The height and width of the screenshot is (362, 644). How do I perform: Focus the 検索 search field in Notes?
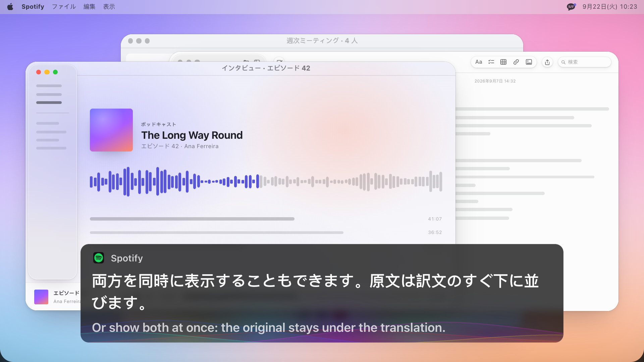(584, 62)
